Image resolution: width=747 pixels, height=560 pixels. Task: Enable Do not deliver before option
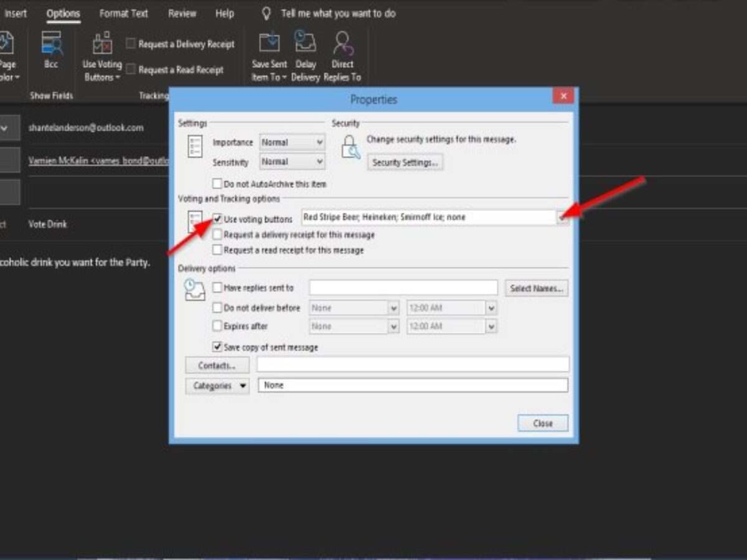[x=217, y=308]
